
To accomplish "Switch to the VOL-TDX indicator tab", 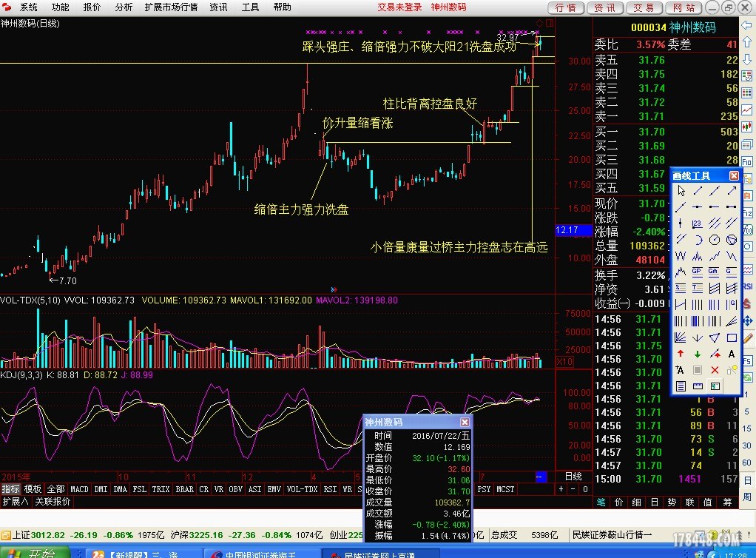I will pyautogui.click(x=303, y=489).
